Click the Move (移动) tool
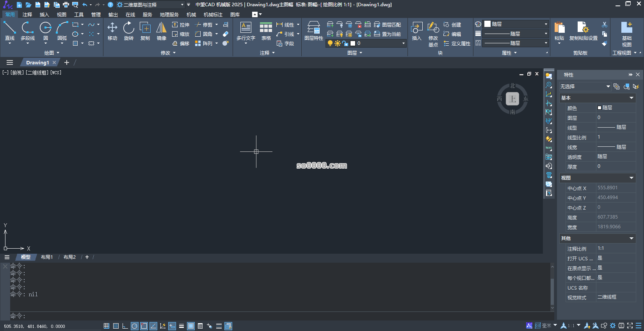The width and height of the screenshot is (644, 331). pyautogui.click(x=112, y=31)
